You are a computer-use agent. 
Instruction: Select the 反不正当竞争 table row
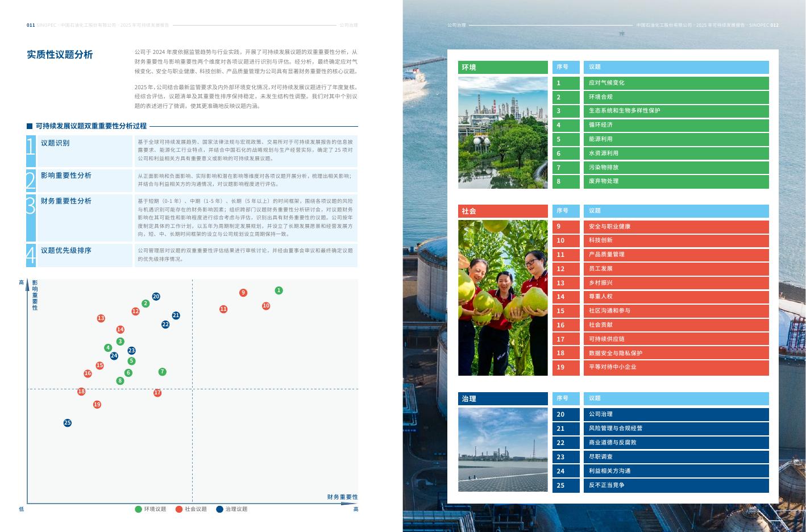coord(660,485)
